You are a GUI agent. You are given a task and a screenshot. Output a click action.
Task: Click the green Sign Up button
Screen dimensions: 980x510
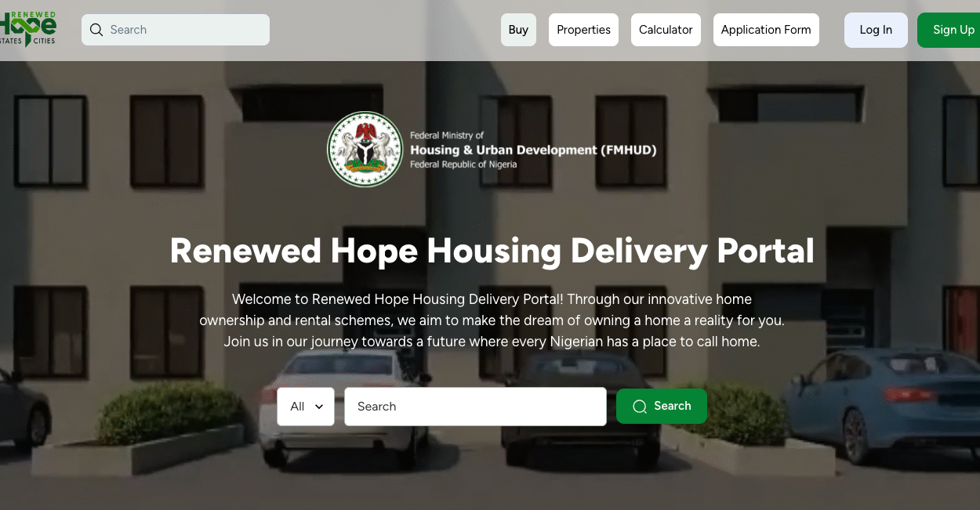pos(949,30)
